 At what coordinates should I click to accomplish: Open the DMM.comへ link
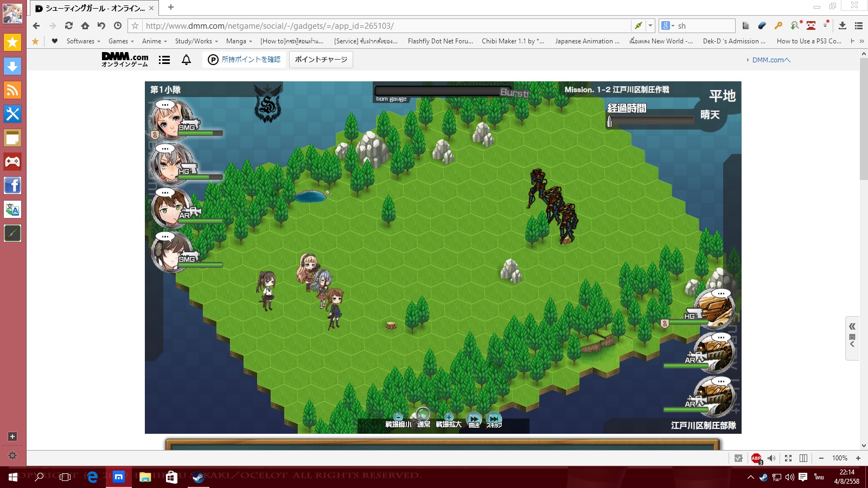pyautogui.click(x=770, y=60)
